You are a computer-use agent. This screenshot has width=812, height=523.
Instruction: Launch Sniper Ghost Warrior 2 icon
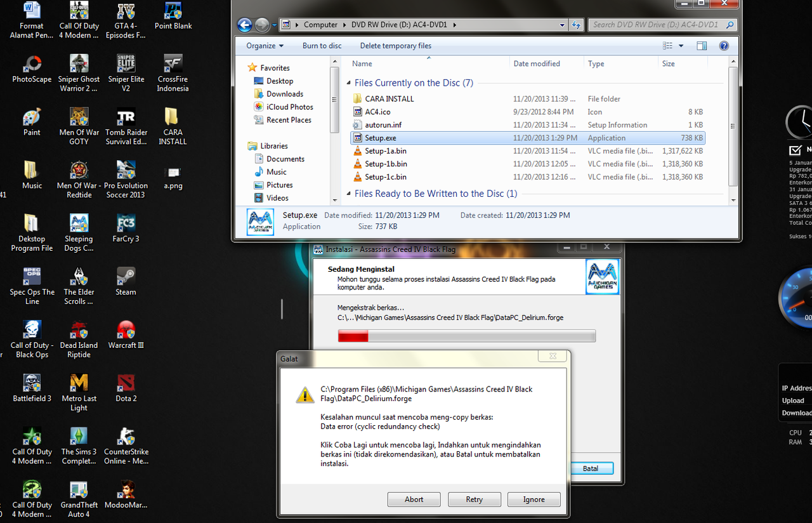pyautogui.click(x=79, y=74)
